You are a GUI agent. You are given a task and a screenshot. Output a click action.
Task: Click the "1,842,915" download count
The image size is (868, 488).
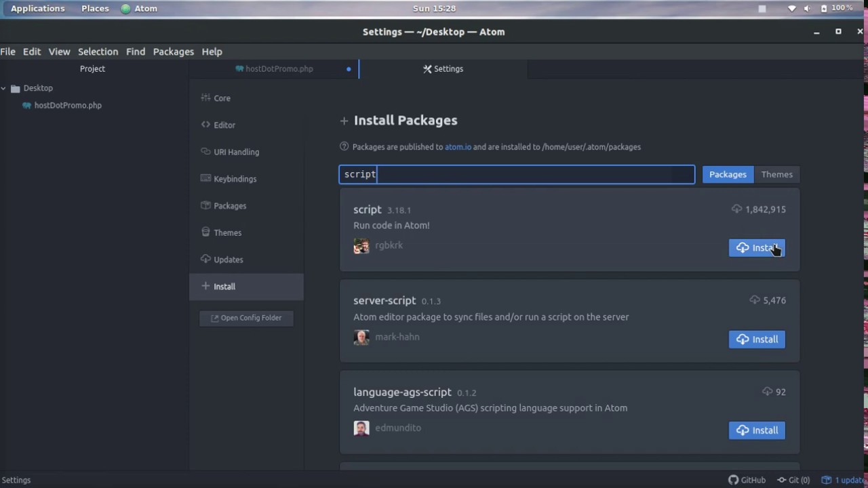766,209
